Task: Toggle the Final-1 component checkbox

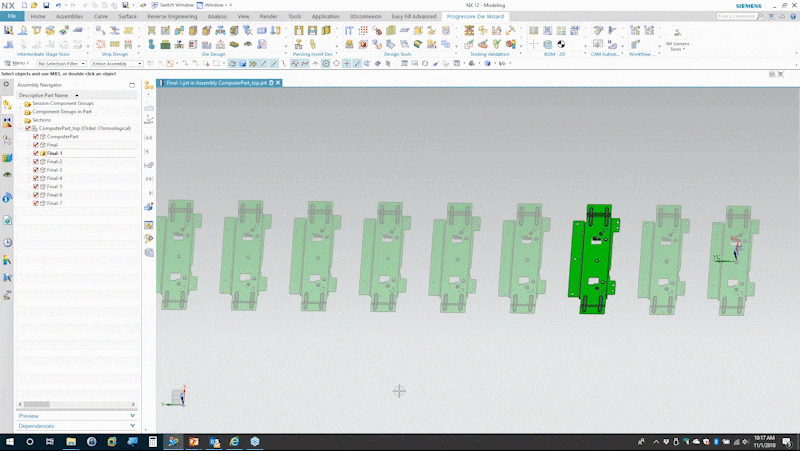Action: point(36,154)
